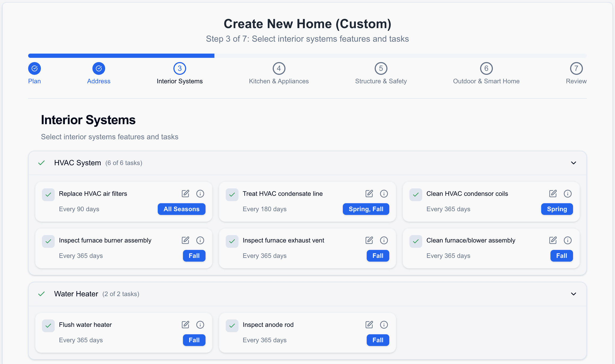Viewport: 615px width, 364px height.
Task: View info for Inspect furnace burner assembly
Action: (200, 240)
